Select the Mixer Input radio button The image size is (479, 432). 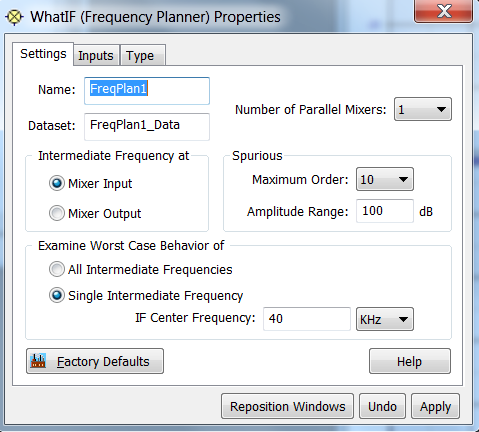(x=57, y=183)
